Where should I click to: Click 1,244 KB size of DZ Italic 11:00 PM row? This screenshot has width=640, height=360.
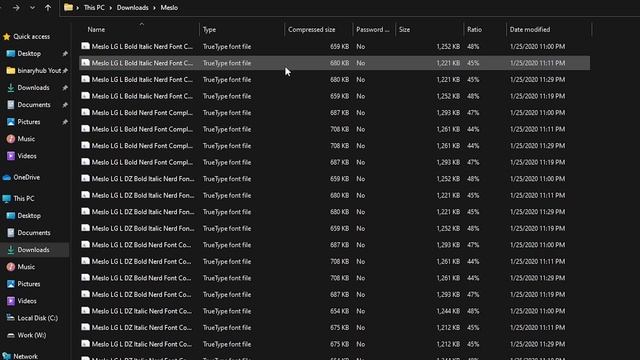coord(448,311)
